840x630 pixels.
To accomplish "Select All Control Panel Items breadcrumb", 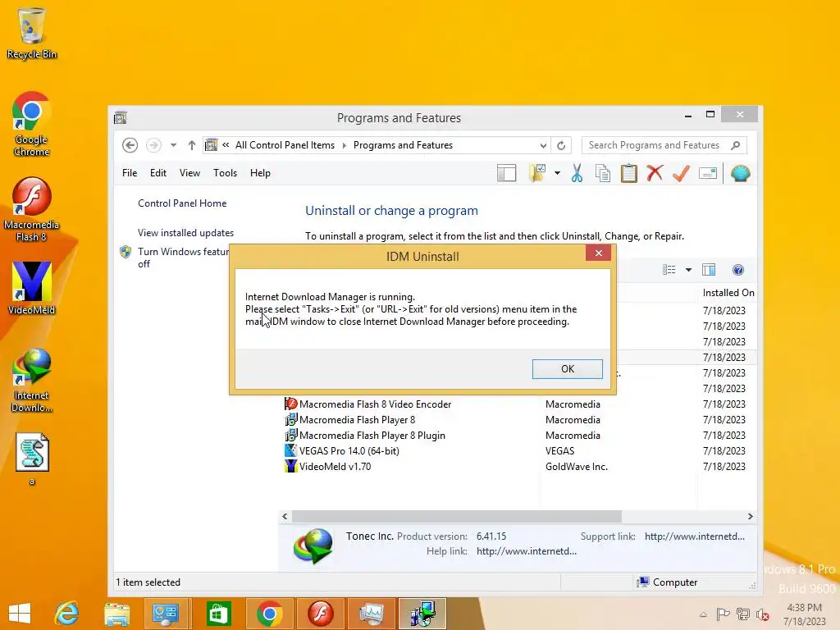I will [x=285, y=145].
